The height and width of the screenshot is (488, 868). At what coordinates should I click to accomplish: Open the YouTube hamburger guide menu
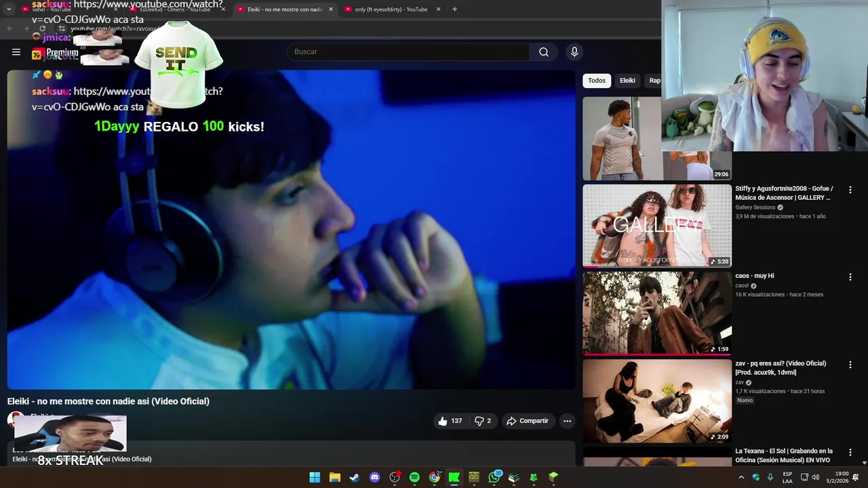[16, 52]
